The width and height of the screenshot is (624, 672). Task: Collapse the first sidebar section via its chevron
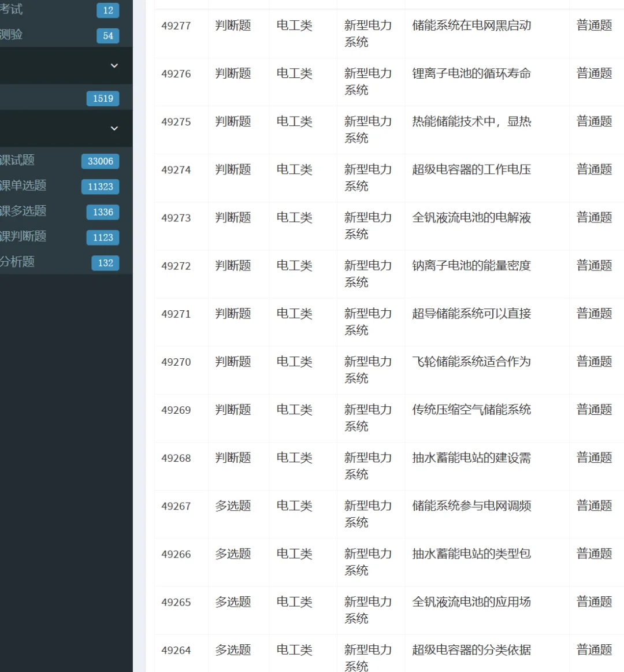(114, 65)
